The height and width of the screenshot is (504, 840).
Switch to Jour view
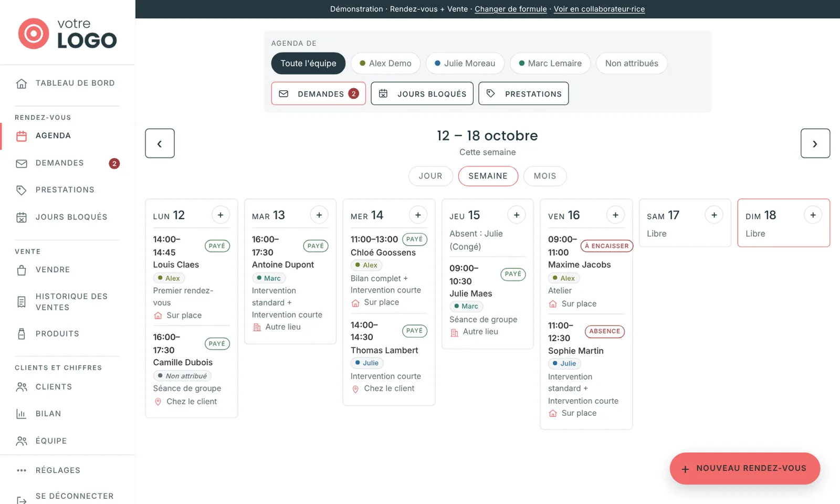point(430,176)
